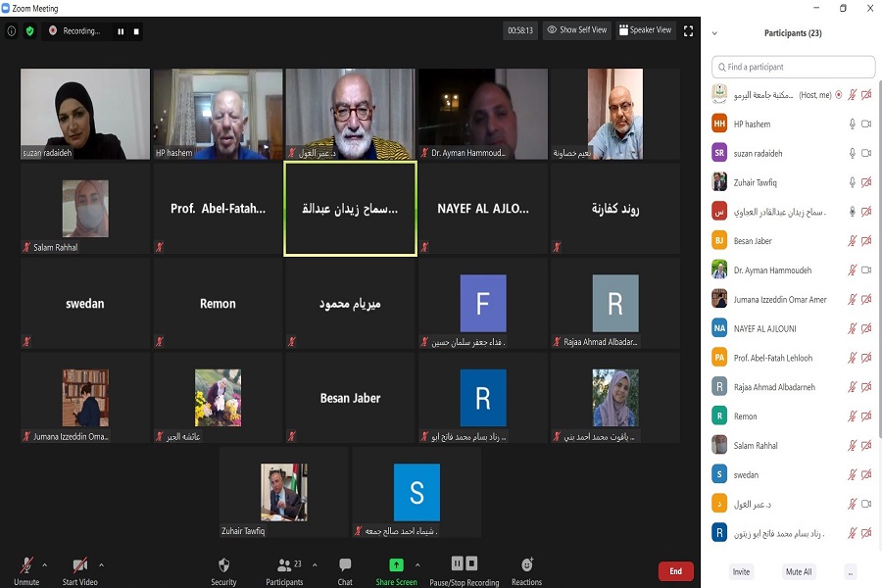Click Rajaa Ahmad Albadar tile

(x=615, y=303)
